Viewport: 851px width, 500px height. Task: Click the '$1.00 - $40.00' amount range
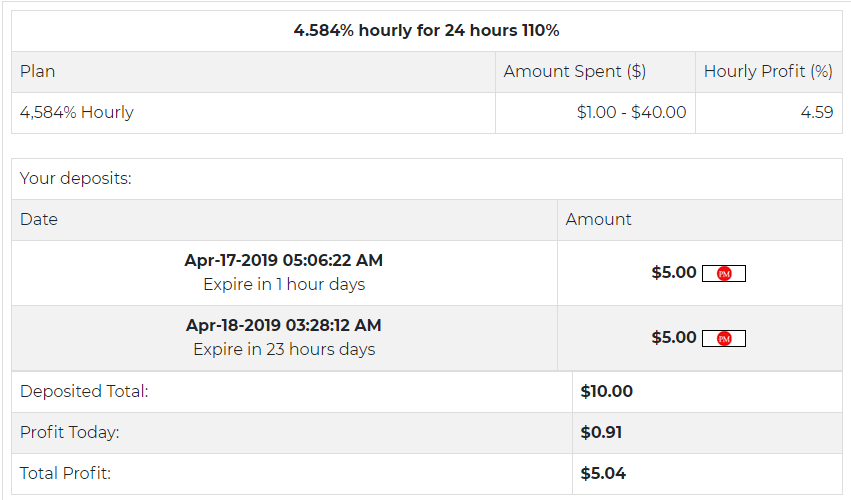tap(631, 113)
